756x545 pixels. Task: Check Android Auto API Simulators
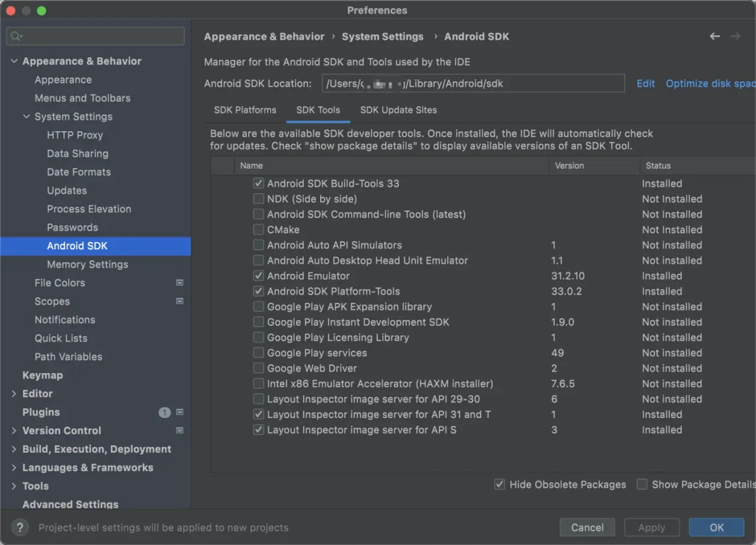coord(258,245)
